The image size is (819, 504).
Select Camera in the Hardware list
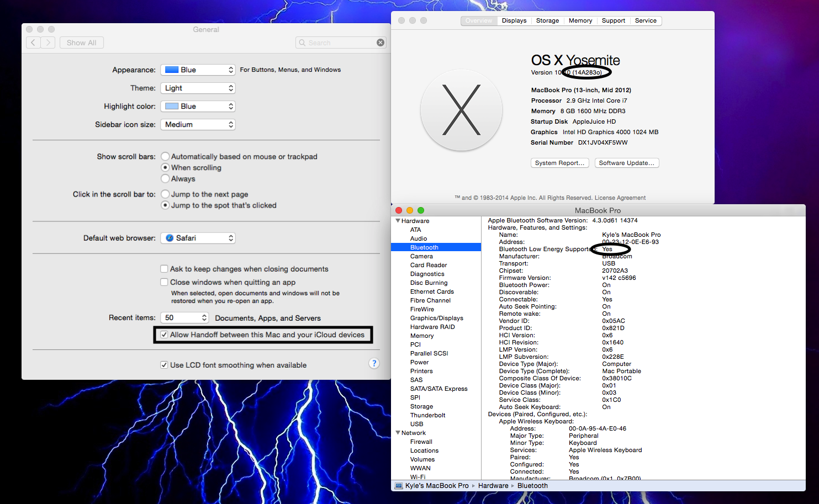[421, 256]
